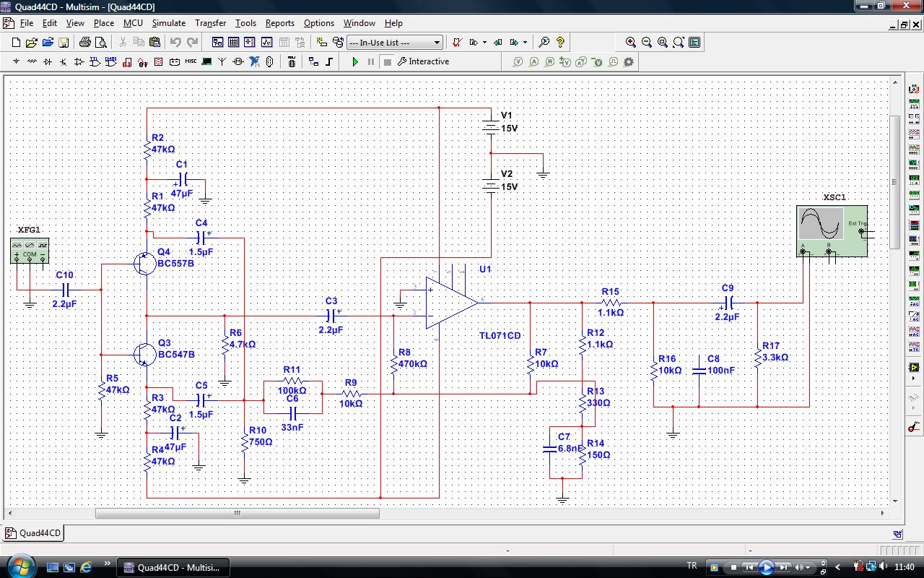Click the MISC components icon

point(191,62)
